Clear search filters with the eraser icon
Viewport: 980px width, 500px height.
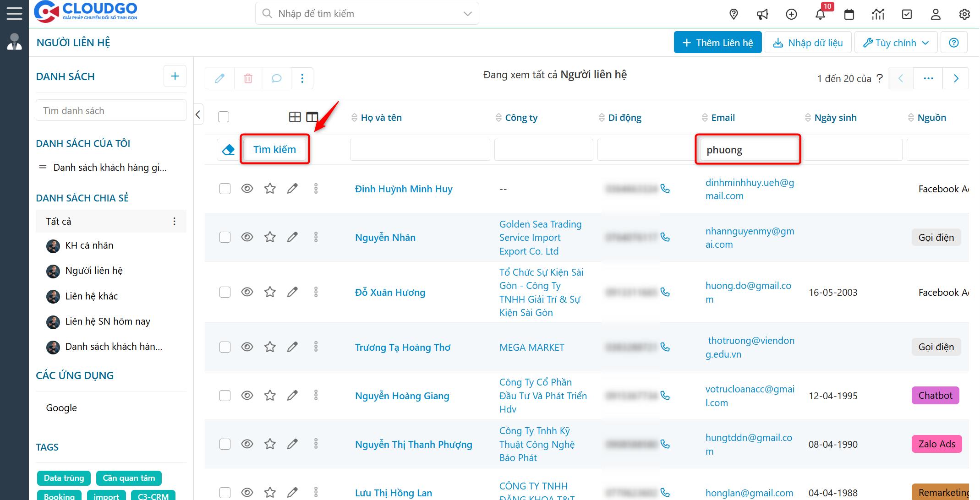[228, 149]
